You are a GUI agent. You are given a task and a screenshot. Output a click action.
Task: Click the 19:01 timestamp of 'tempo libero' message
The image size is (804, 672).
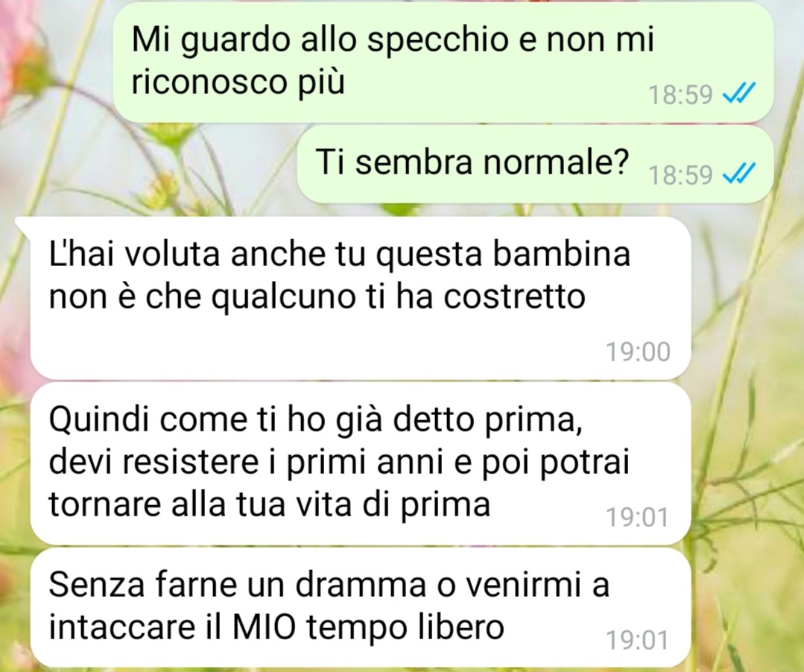(637, 641)
